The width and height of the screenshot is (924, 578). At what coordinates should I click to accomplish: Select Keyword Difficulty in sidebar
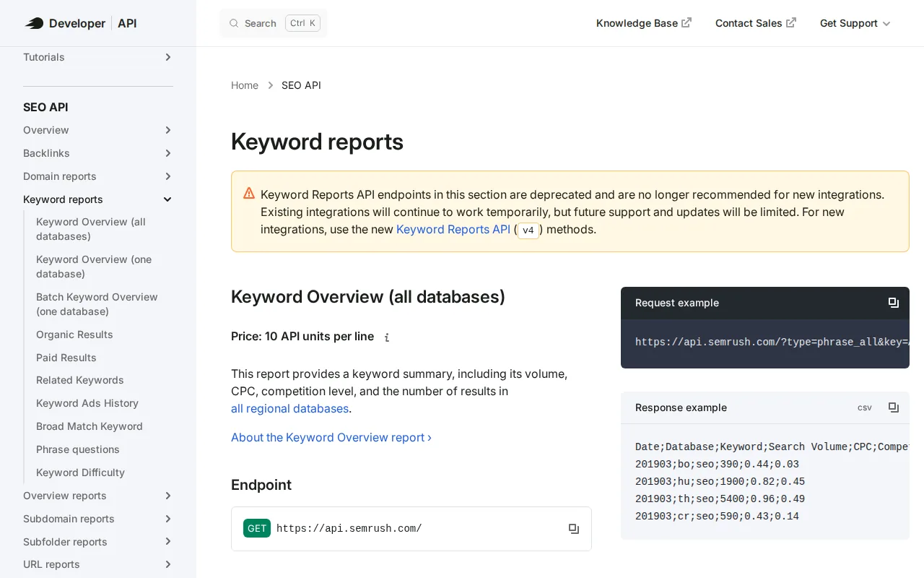(x=81, y=473)
